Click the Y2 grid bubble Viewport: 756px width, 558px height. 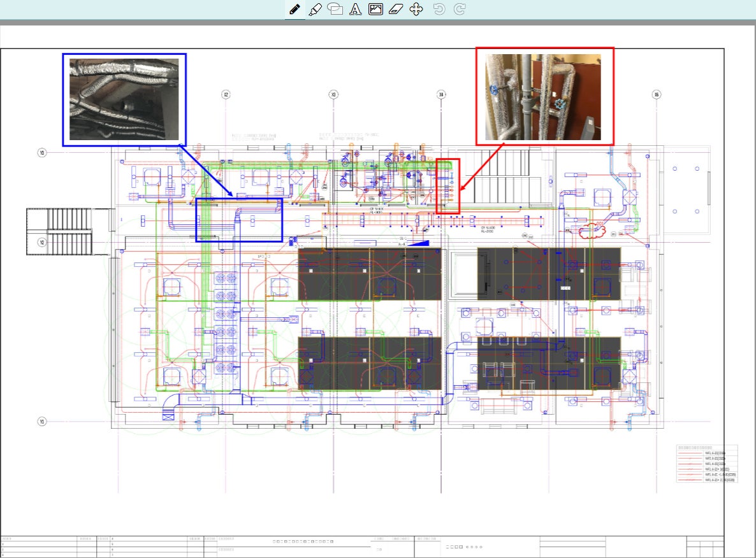tap(42, 243)
